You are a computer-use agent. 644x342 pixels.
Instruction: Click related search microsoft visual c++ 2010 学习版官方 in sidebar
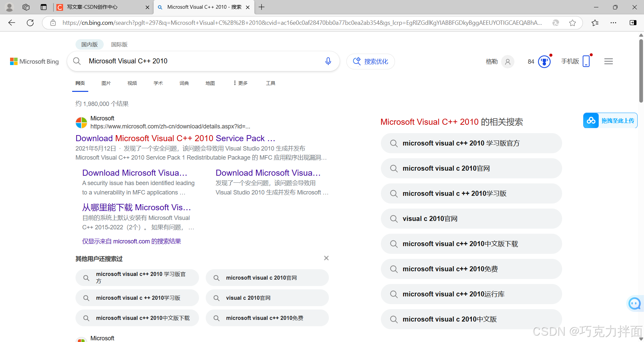tap(471, 143)
